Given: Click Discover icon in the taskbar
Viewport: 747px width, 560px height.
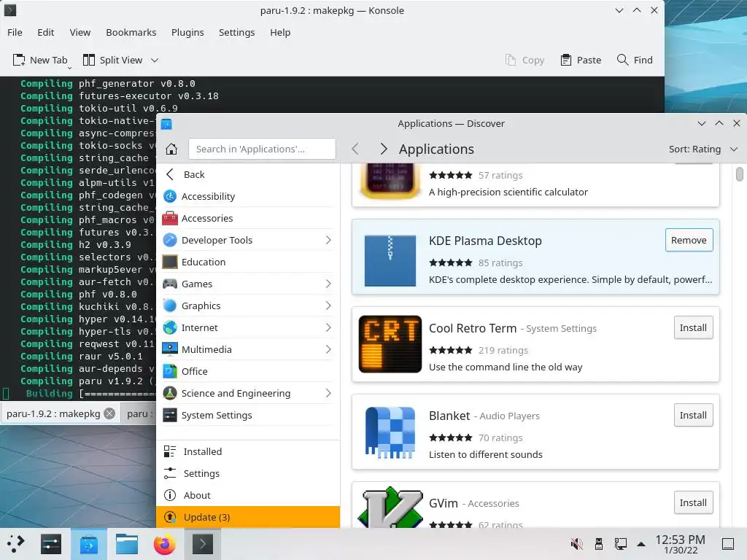Looking at the screenshot, I should 89,544.
